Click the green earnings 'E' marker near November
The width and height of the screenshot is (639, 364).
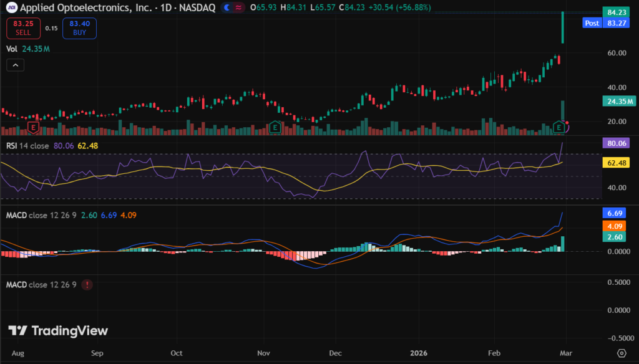click(x=275, y=128)
